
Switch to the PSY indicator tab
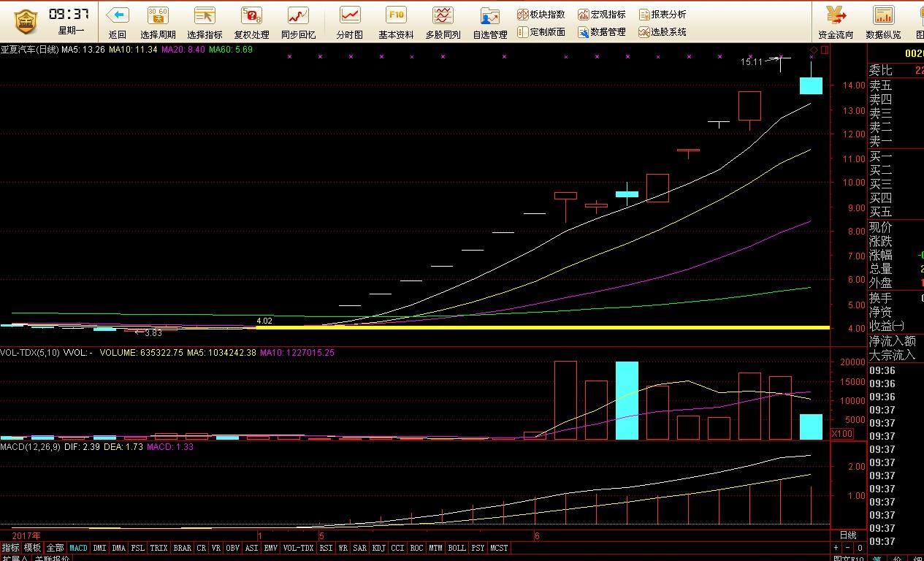coord(478,548)
